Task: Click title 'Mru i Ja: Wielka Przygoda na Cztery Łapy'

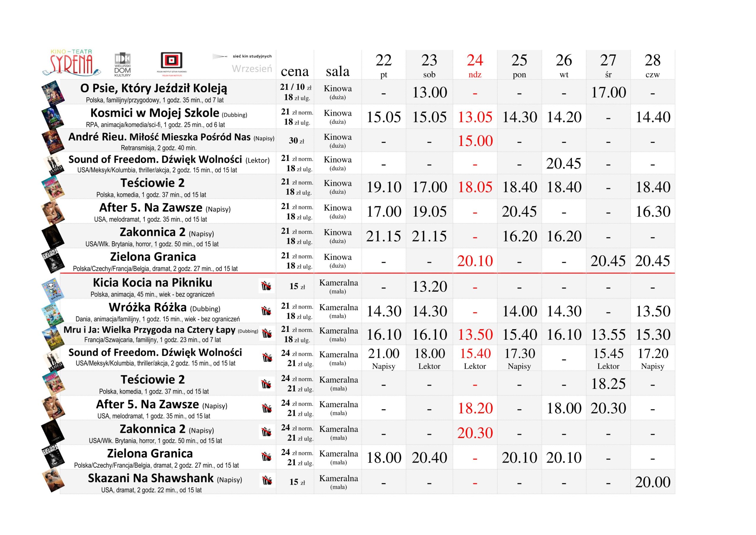Action: (149, 330)
